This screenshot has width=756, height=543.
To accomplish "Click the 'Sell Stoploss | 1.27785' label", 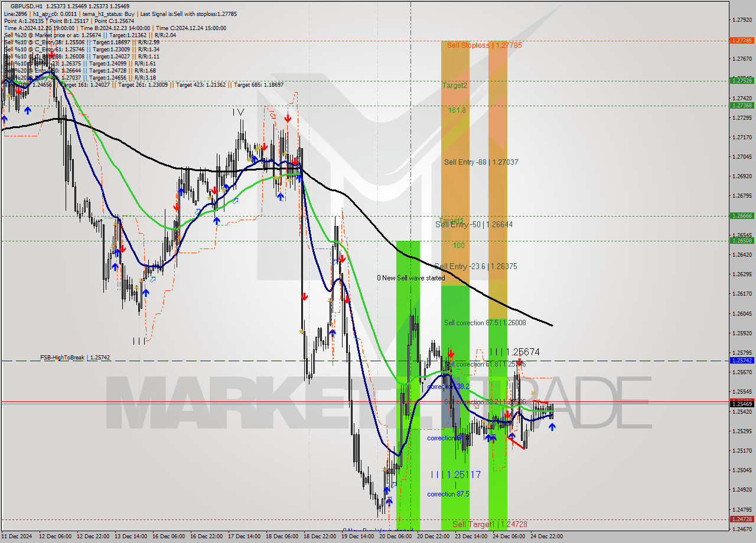I will (484, 45).
